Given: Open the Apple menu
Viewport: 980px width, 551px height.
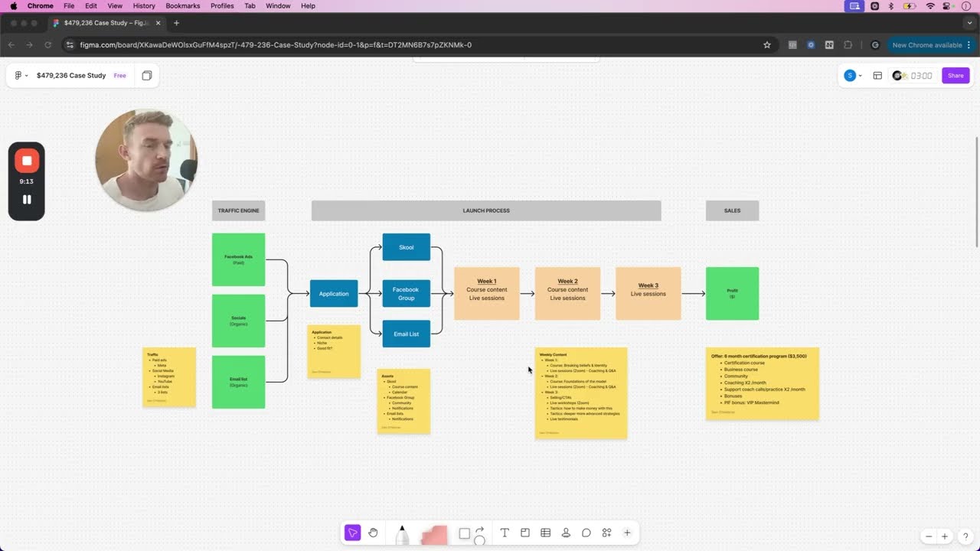Looking at the screenshot, I should (x=14, y=6).
